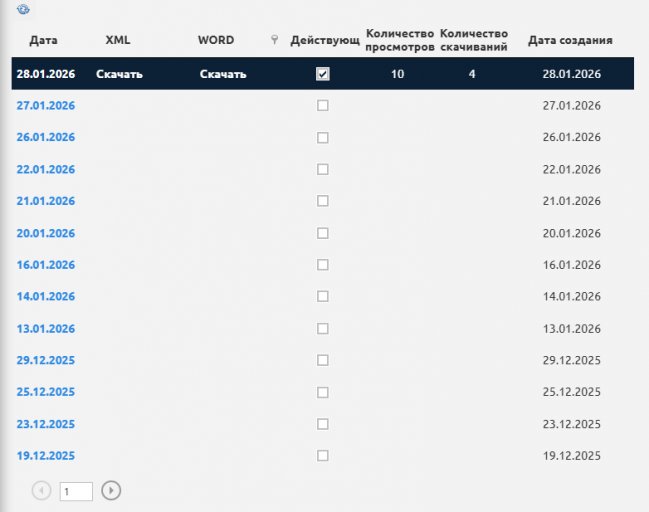Click creation date 16.01.2026 cell

pos(572,265)
